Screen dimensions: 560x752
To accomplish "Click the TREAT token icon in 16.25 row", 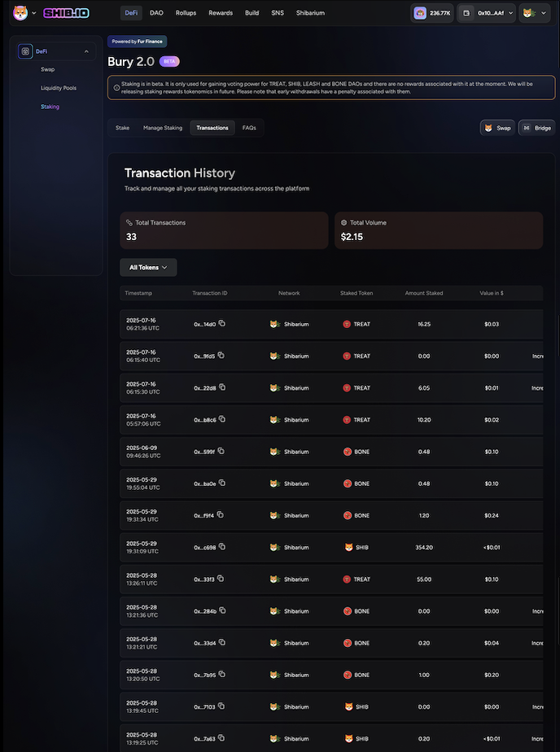I will (x=347, y=324).
